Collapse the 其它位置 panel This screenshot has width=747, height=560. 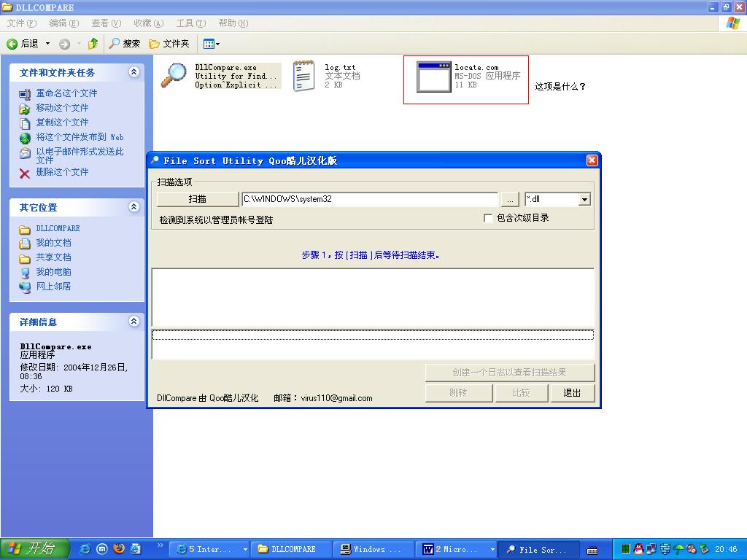tap(134, 206)
